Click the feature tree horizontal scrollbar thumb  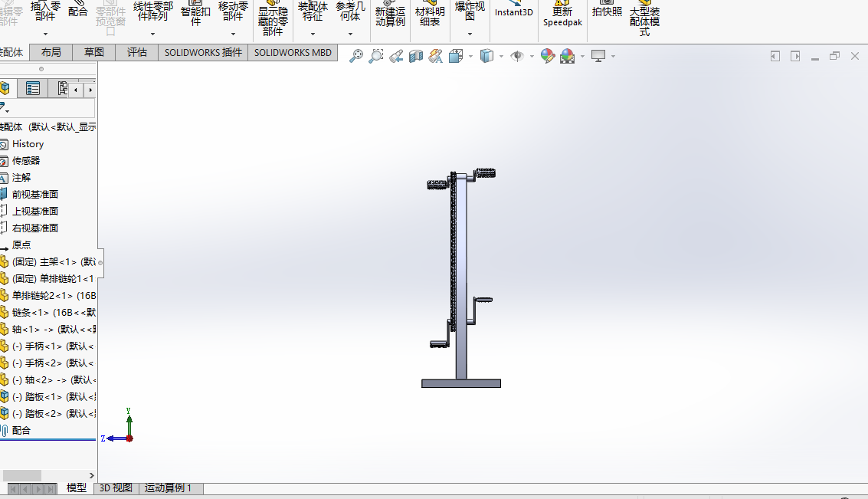[22, 476]
